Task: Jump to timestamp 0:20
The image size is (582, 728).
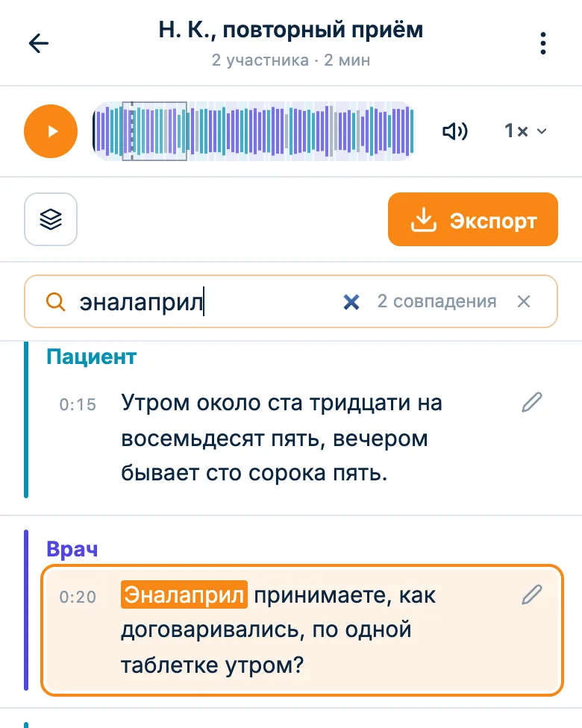Action: click(x=78, y=597)
